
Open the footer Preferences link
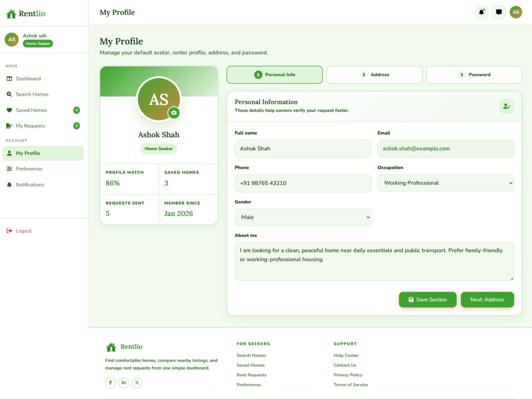(x=248, y=385)
